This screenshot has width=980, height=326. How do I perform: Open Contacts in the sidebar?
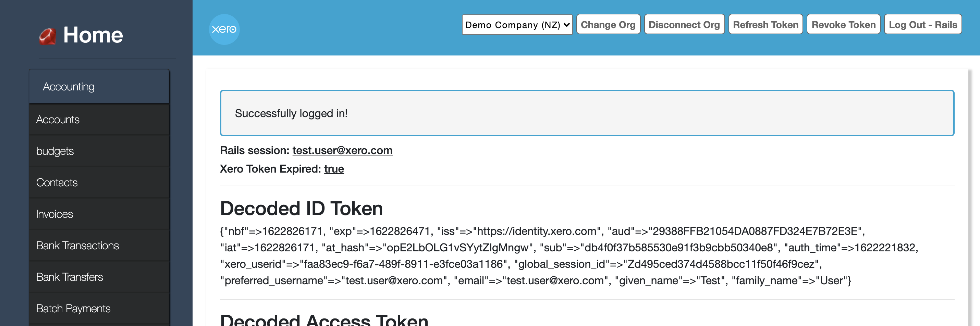point(99,183)
